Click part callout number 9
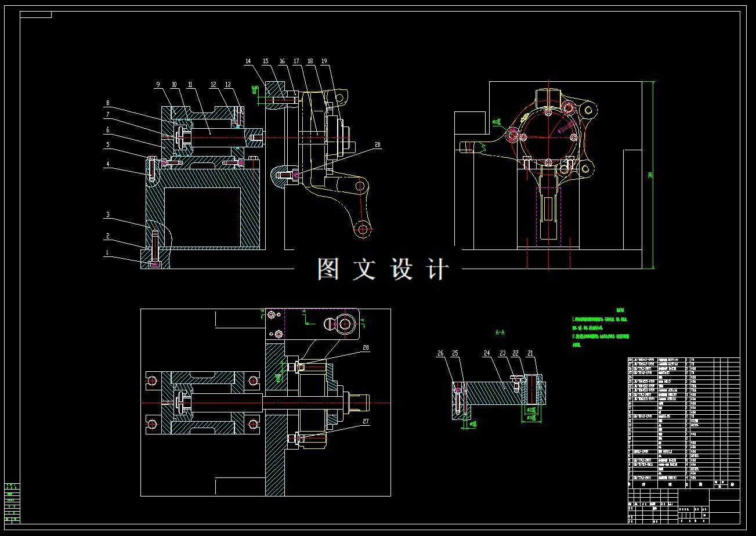The height and width of the screenshot is (536, 756). click(157, 85)
